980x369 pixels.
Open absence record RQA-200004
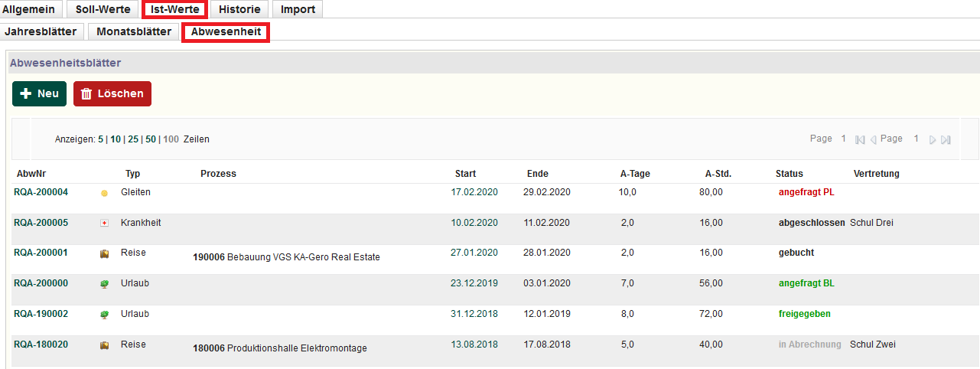tap(41, 192)
